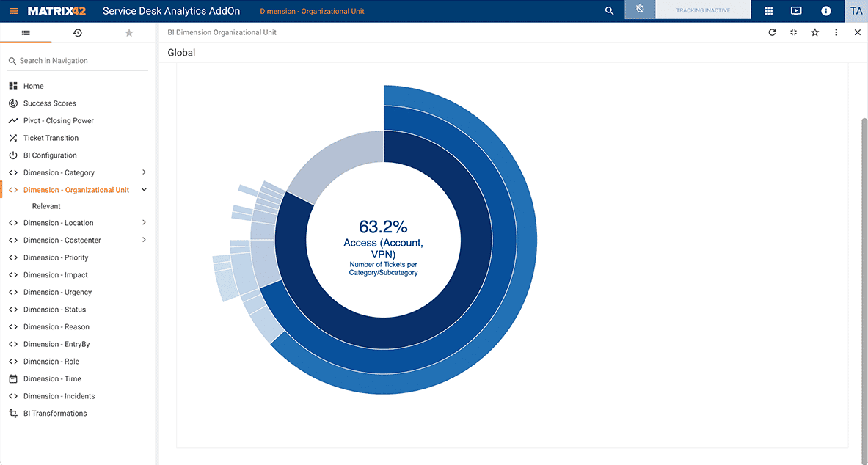Expand the Dimension - Costcenter entry

(x=145, y=240)
